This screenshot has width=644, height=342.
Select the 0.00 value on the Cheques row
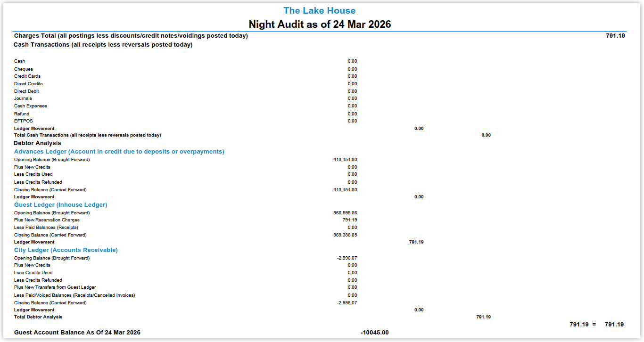pyautogui.click(x=352, y=69)
